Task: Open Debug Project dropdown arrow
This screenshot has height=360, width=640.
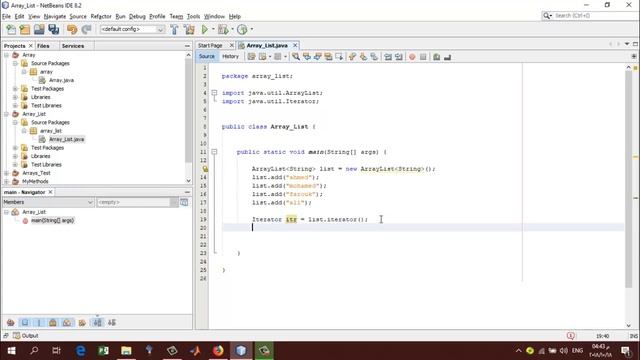Action: tap(232, 29)
